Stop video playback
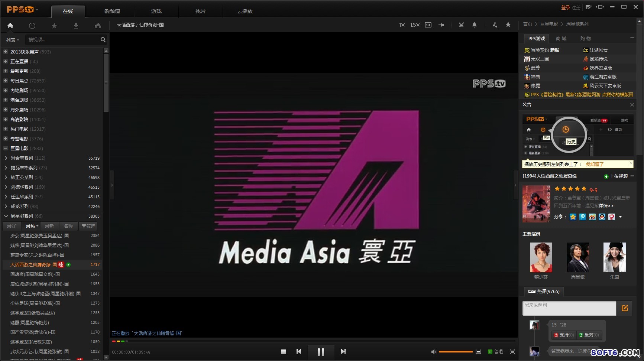The width and height of the screenshot is (644, 361). tap(284, 351)
